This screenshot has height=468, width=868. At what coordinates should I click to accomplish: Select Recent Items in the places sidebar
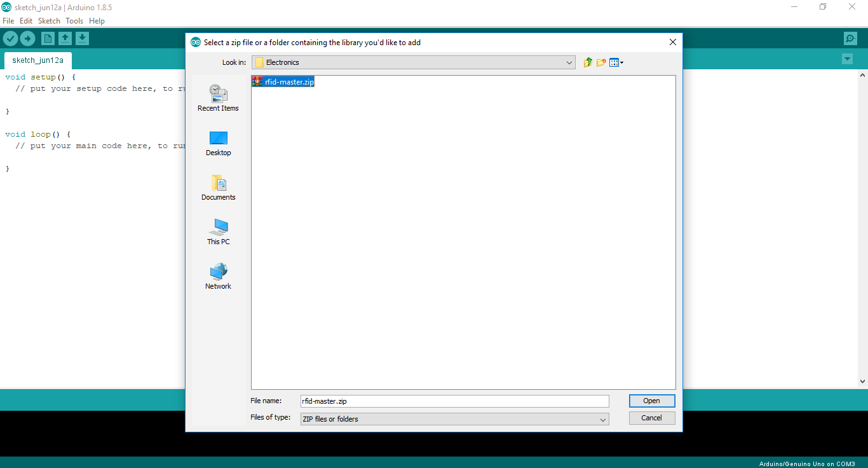tap(218, 99)
